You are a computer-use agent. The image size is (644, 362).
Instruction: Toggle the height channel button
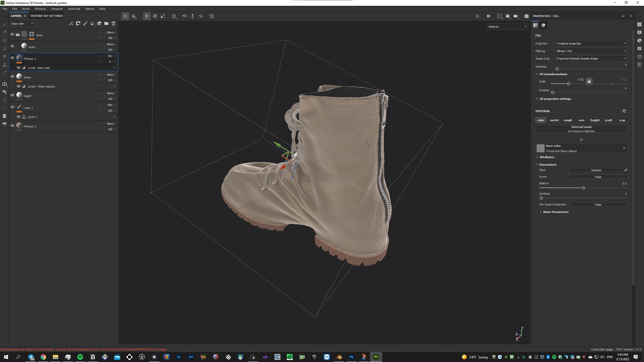tap(595, 120)
